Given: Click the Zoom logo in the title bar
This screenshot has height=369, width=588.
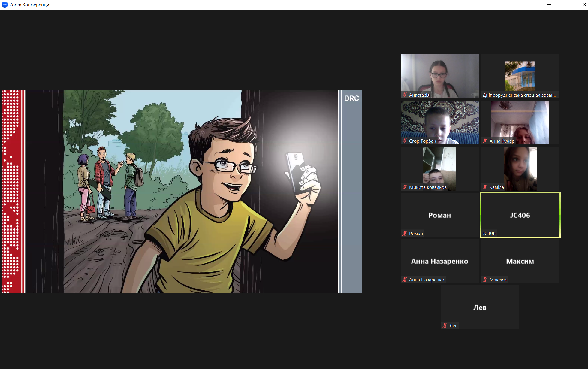Looking at the screenshot, I should click(x=5, y=5).
